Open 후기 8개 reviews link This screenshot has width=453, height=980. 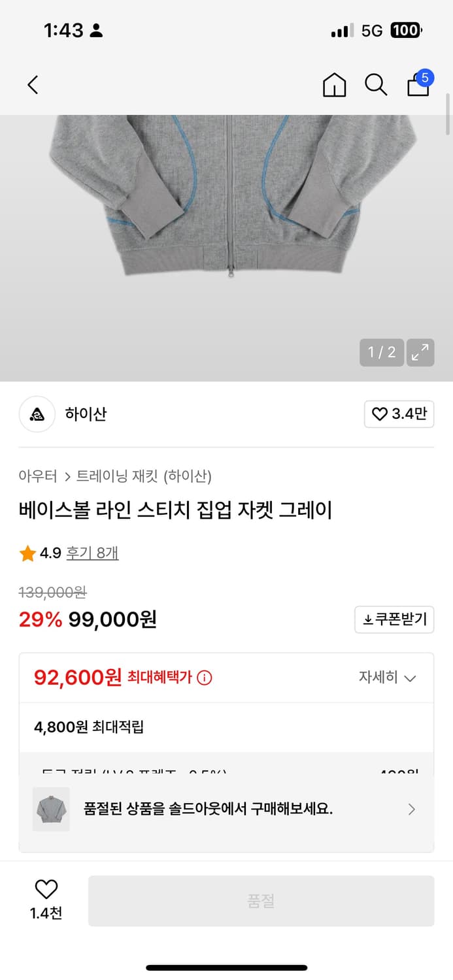[92, 553]
